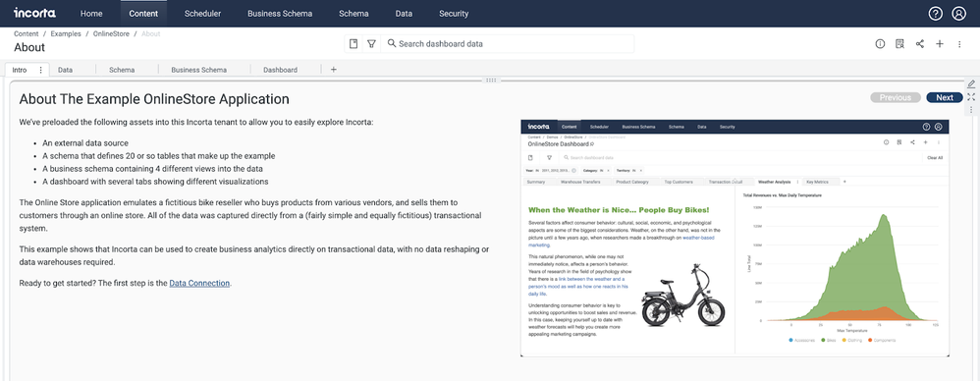Show dashboard info circle icon
The height and width of the screenshot is (381, 980).
pos(880,44)
